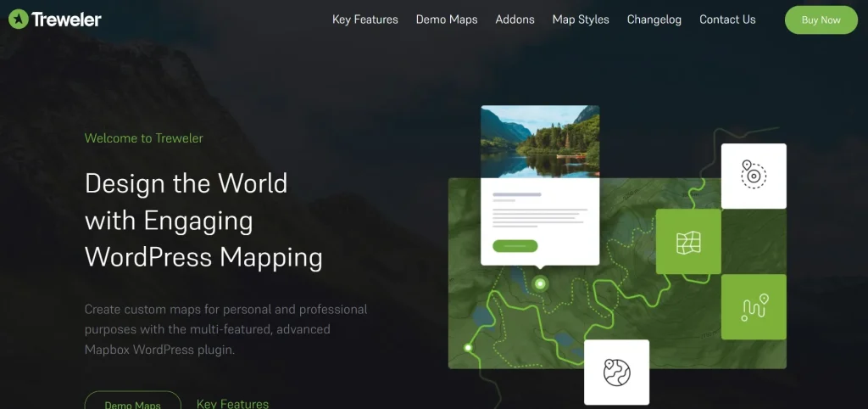
Task: Click the location marker radius icon tile
Action: [x=754, y=176]
